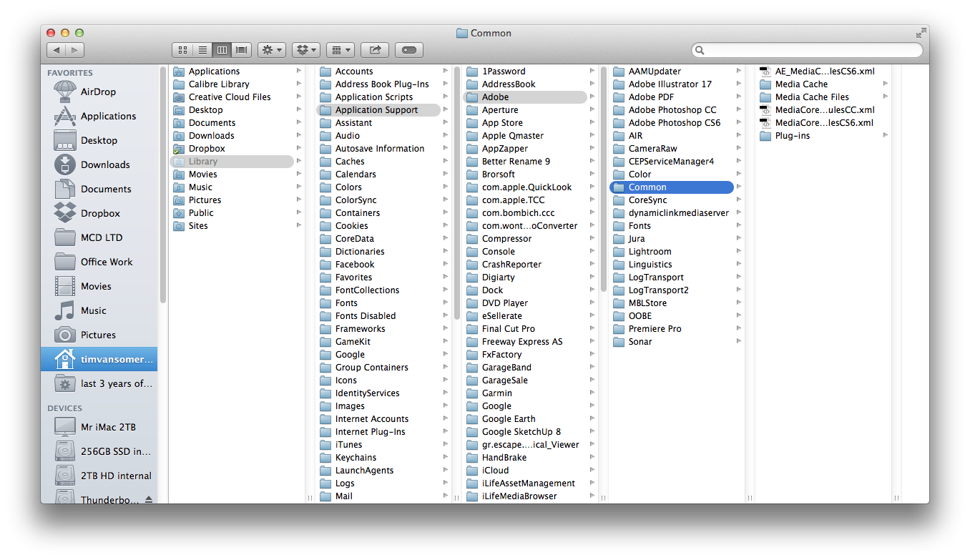Image resolution: width=970 pixels, height=560 pixels.
Task: Switch to column view
Action: click(222, 50)
